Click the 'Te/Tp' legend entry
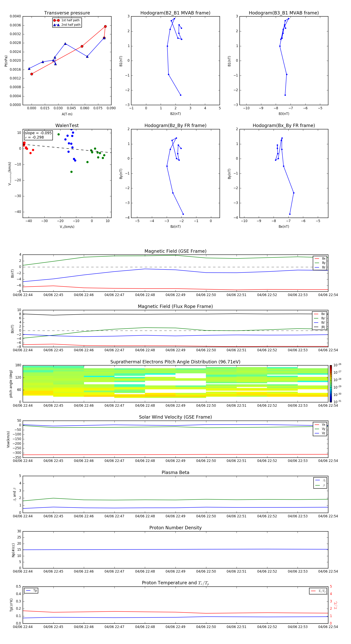This screenshot has width=351, height=644. [x=318, y=591]
